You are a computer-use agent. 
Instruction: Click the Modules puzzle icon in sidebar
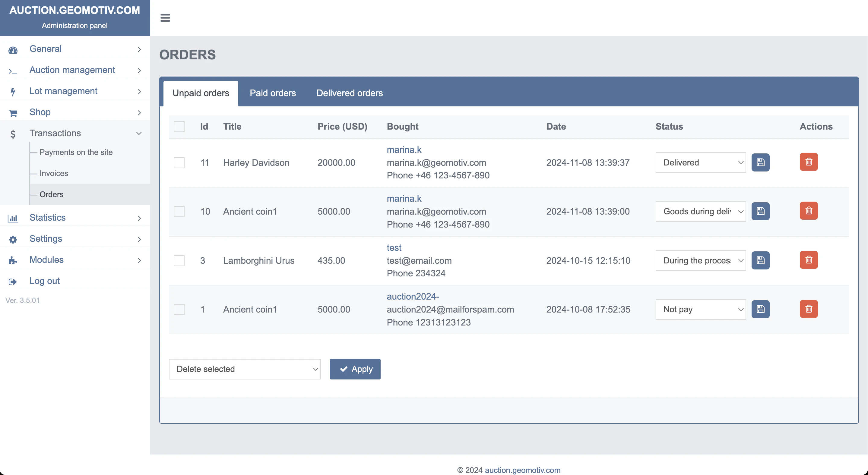point(13,260)
